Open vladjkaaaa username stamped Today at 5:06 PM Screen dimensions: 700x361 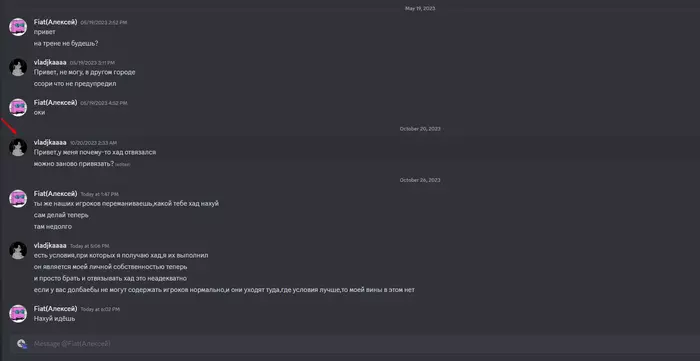(x=50, y=245)
